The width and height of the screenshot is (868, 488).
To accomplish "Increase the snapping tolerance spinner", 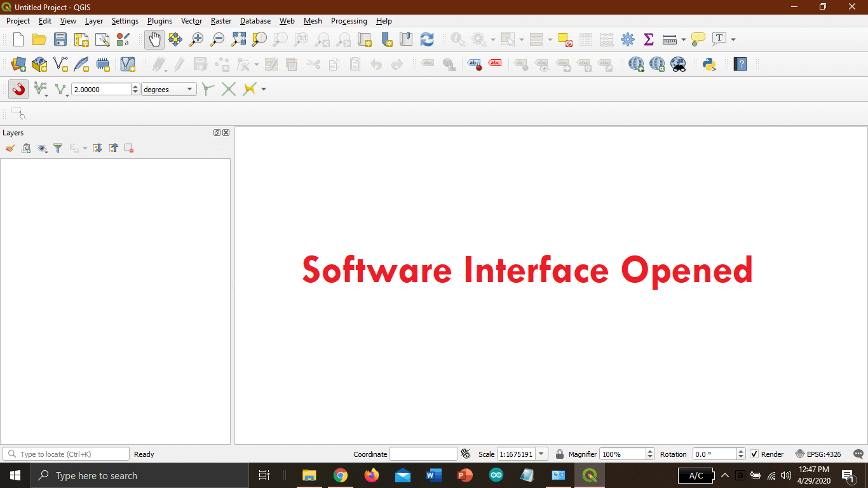I will [135, 86].
